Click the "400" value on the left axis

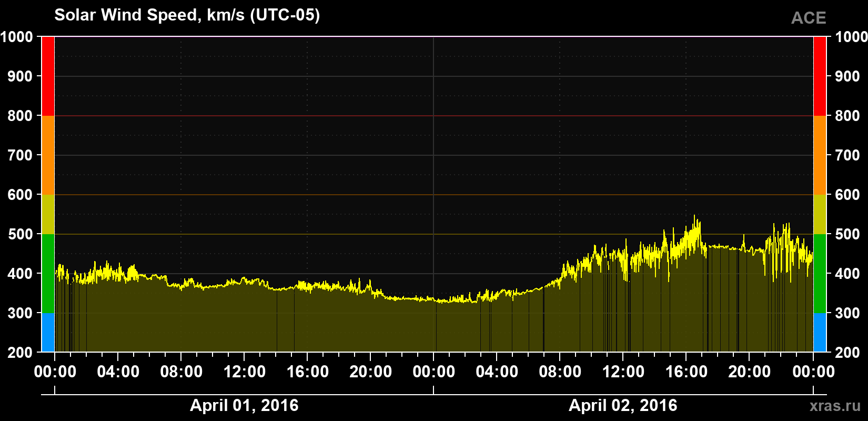click(x=20, y=274)
